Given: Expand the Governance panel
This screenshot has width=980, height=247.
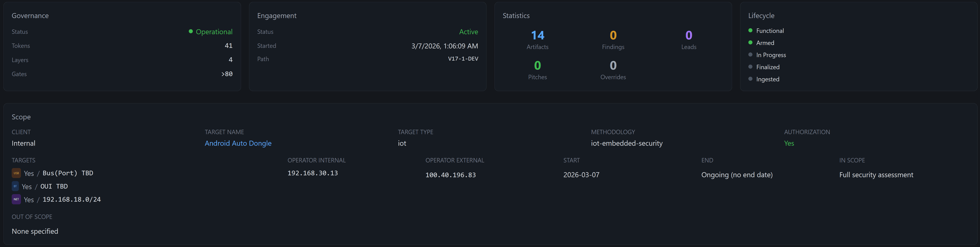Looking at the screenshot, I should (x=30, y=16).
